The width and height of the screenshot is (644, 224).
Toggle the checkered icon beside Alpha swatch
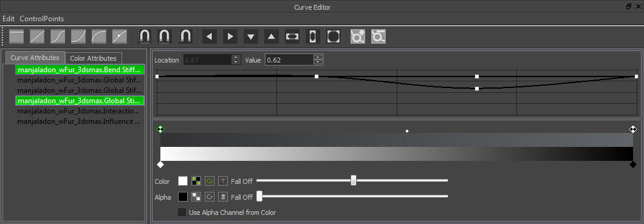pyautogui.click(x=196, y=197)
